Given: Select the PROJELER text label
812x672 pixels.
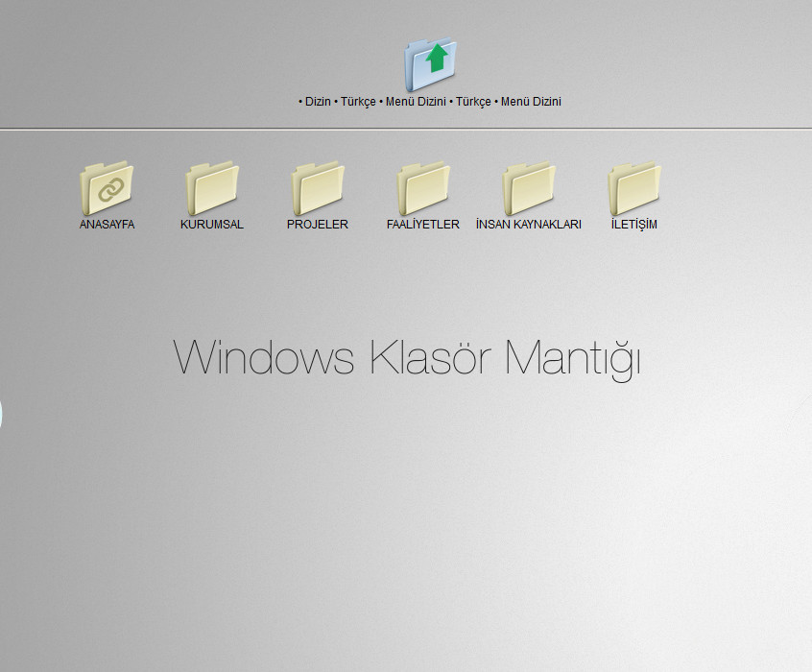Looking at the screenshot, I should click(x=318, y=225).
